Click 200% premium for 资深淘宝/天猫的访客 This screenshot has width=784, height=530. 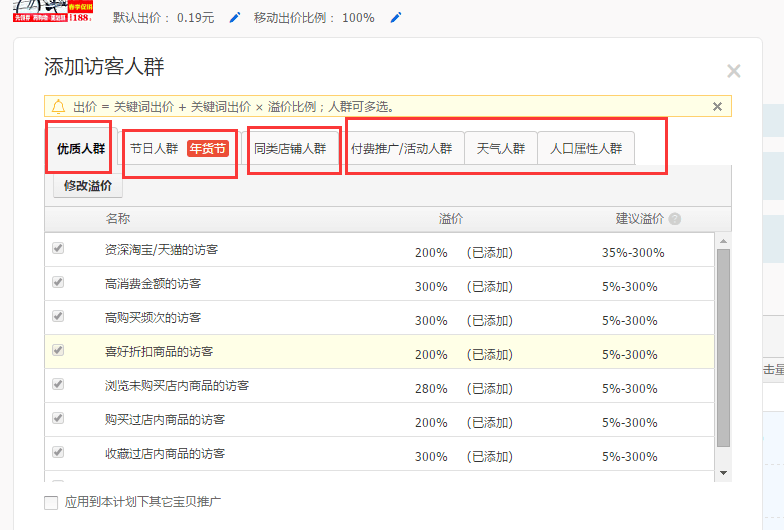431,252
